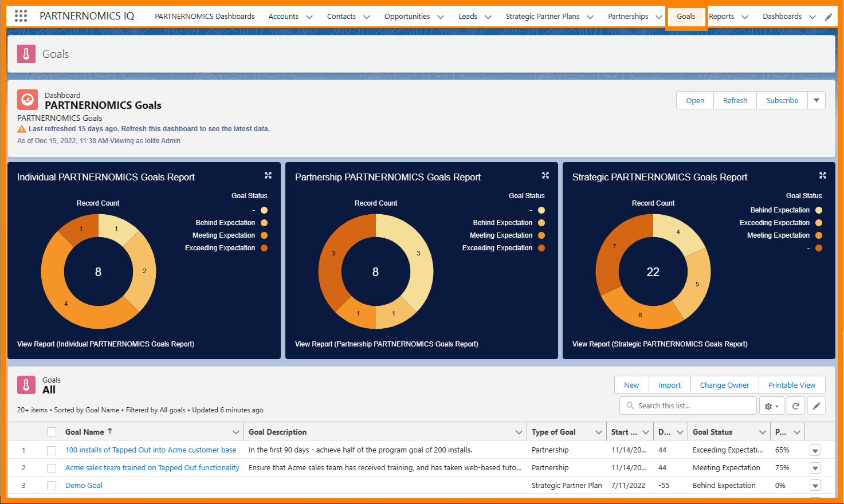
Task: Click the warning icon beside last refreshed notice
Action: coord(22,129)
